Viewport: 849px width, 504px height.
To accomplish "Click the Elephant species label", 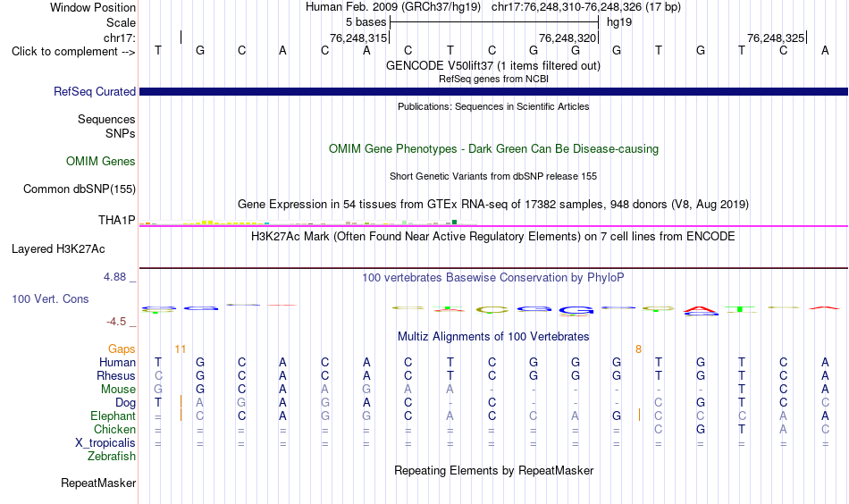I will tap(113, 416).
